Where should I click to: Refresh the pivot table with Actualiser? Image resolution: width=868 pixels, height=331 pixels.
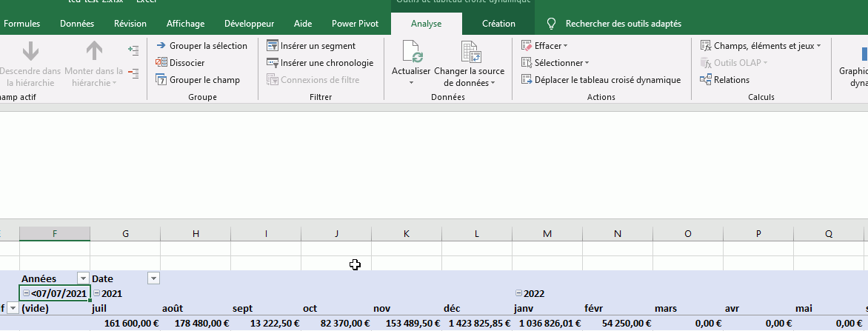[411, 53]
